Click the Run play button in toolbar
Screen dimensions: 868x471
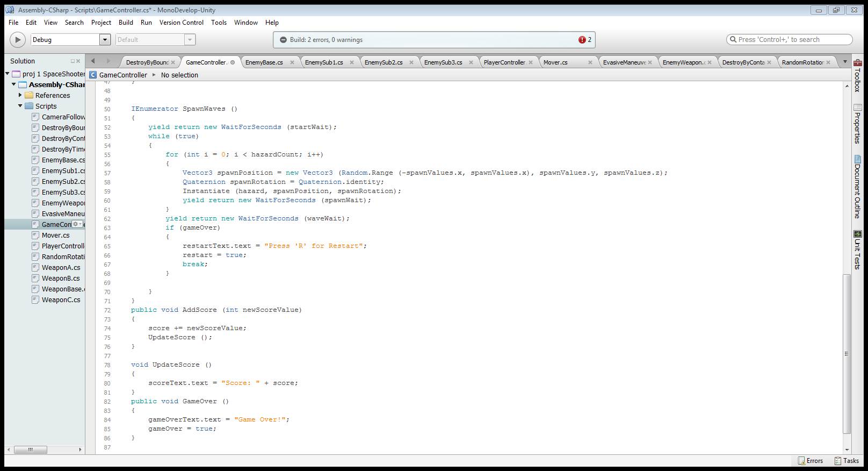[x=18, y=39]
